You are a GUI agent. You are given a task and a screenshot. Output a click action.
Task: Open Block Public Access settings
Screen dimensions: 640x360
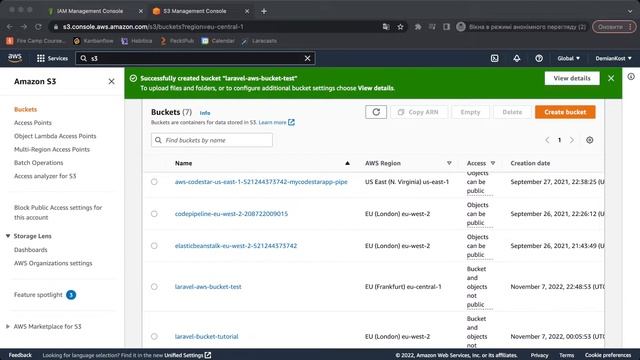(58, 213)
